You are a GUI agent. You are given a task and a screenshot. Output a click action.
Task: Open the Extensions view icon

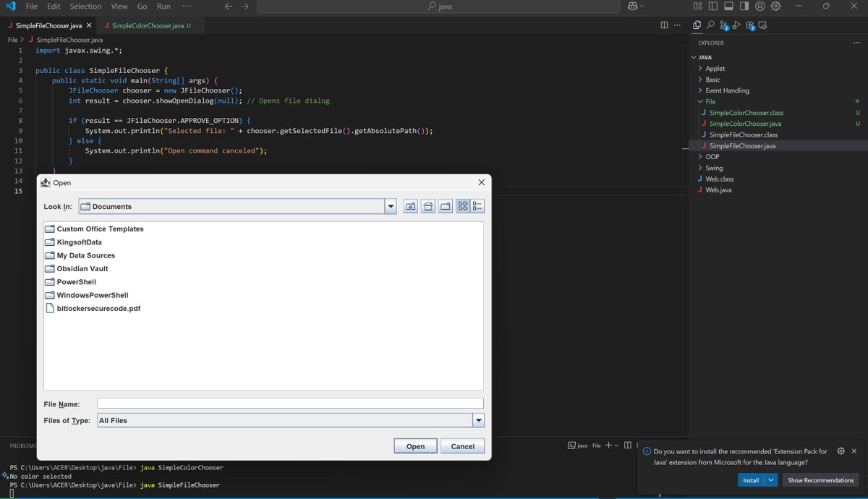(750, 25)
